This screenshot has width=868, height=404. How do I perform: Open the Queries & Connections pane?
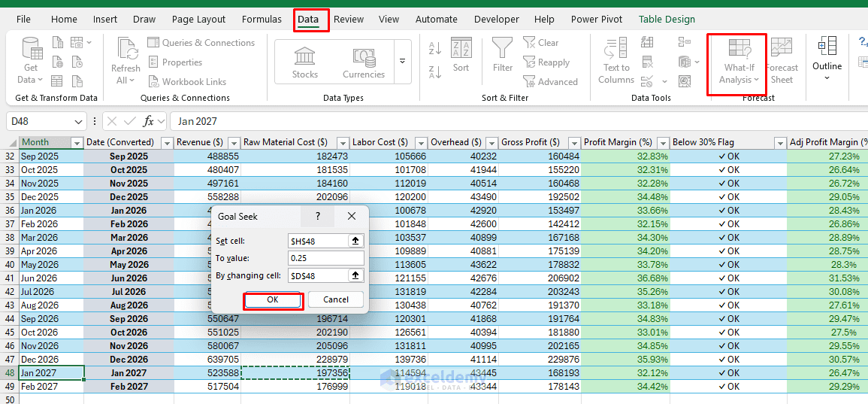tap(201, 43)
